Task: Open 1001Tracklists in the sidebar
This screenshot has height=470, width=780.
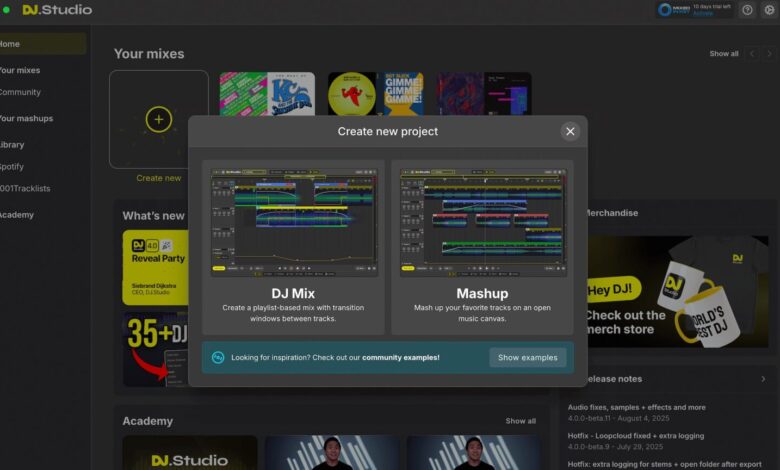Action: [25, 188]
